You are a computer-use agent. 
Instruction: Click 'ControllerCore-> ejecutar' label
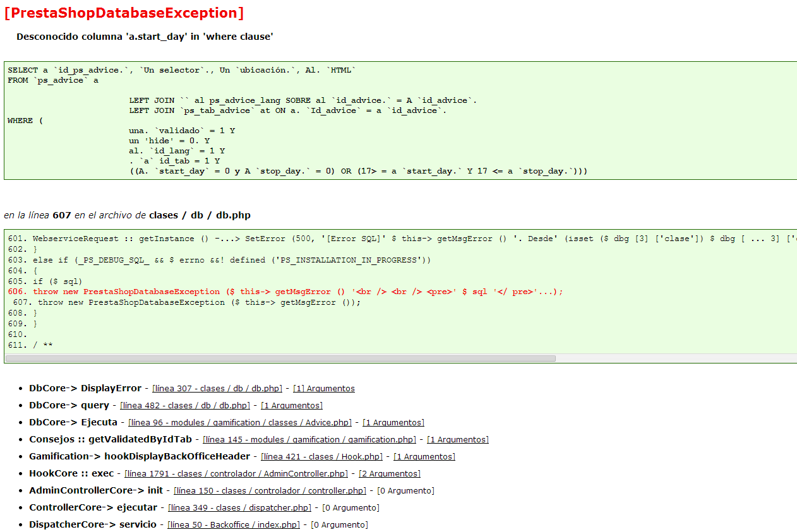tap(93, 507)
